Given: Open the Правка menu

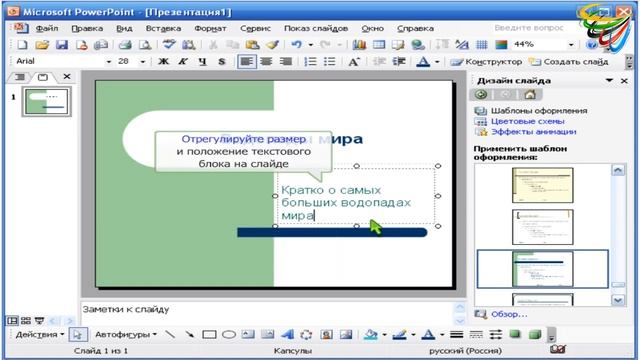Looking at the screenshot, I should coord(87,28).
